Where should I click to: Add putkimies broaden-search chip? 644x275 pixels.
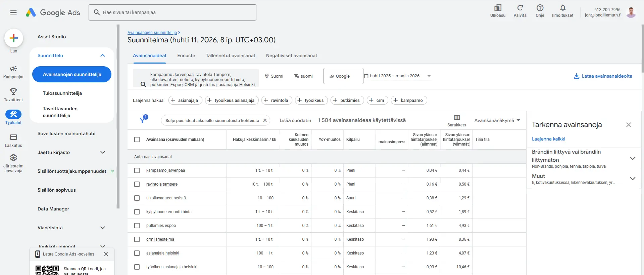coord(347,100)
